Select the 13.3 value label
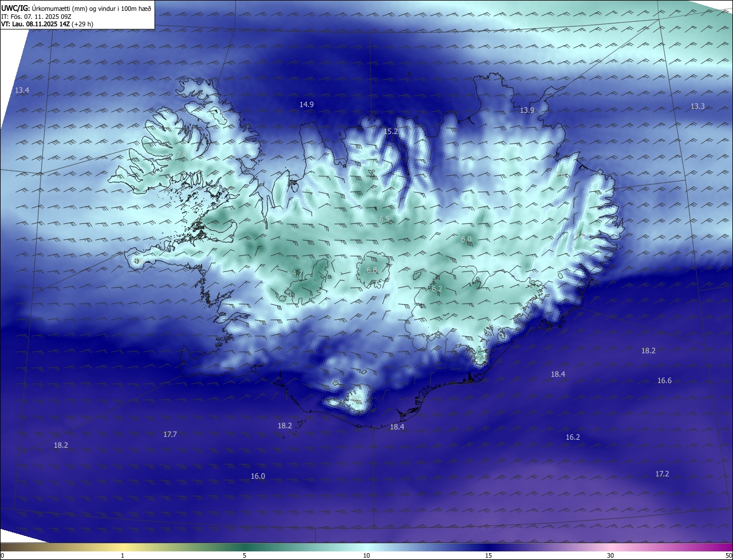 tap(697, 106)
